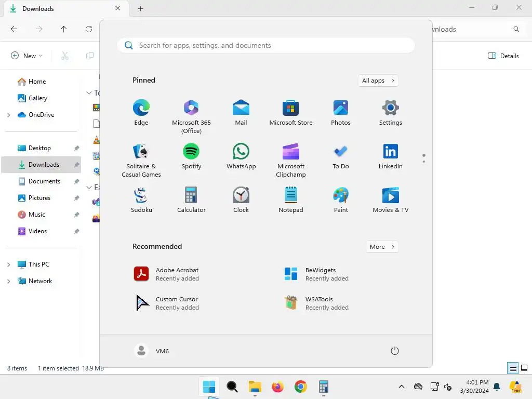532x399 pixels.
Task: Open the Sudoku game
Action: (141, 200)
